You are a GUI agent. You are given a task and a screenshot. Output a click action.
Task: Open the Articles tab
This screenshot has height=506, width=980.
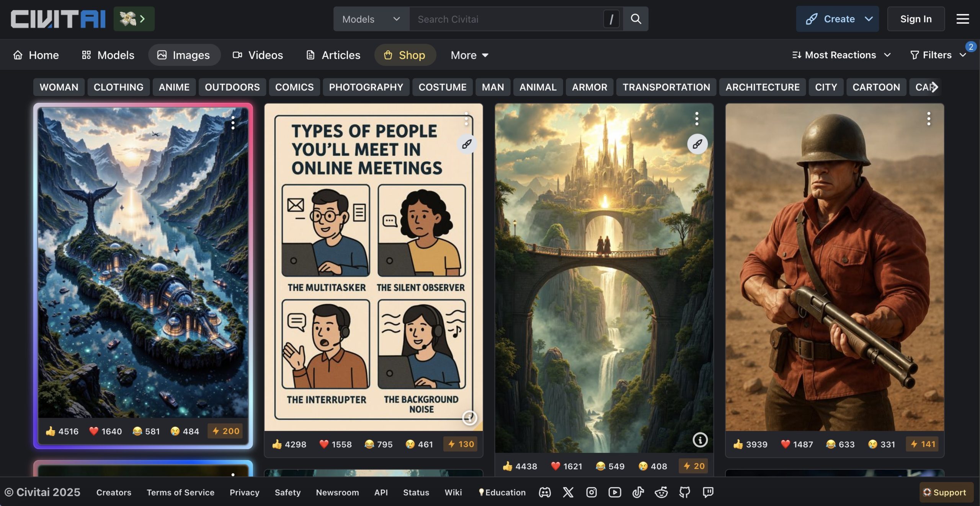pyautogui.click(x=333, y=55)
